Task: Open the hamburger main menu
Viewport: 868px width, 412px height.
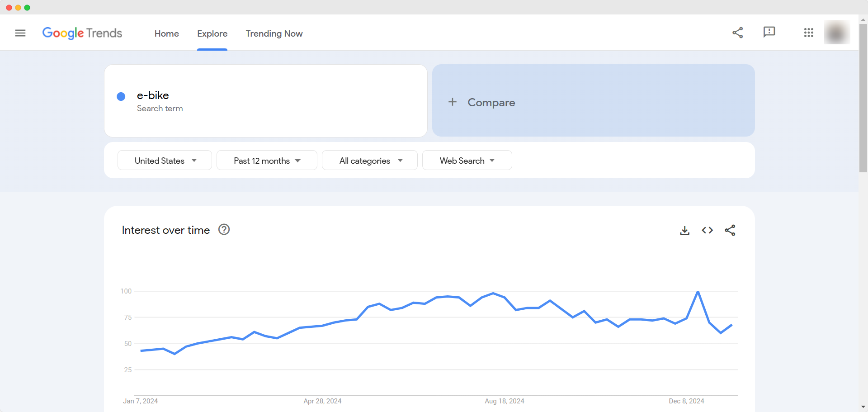Action: (x=20, y=33)
